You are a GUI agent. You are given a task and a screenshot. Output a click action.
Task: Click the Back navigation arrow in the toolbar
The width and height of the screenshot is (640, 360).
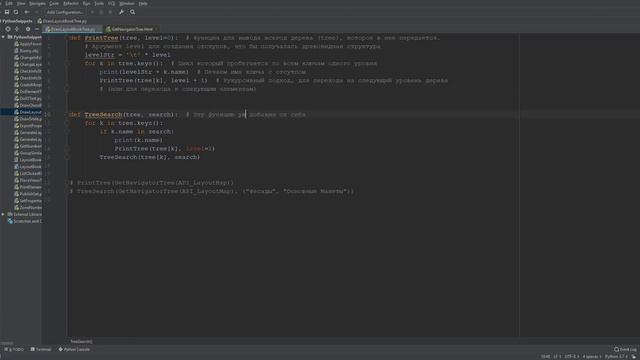coord(27,12)
